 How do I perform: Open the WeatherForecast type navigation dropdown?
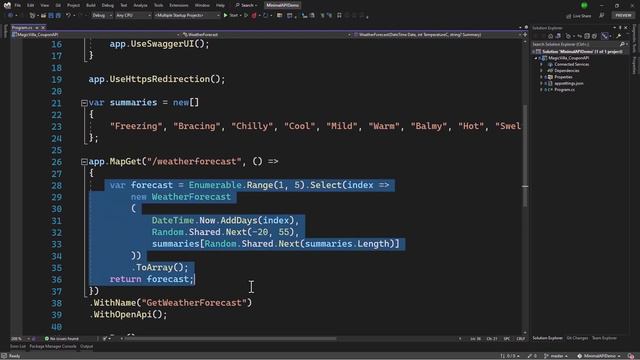[x=266, y=35]
